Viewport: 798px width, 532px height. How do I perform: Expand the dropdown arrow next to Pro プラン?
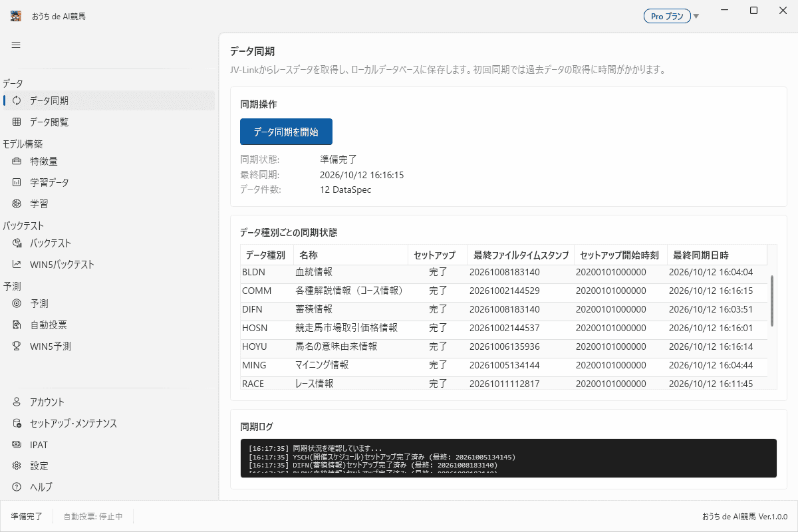pos(696,17)
